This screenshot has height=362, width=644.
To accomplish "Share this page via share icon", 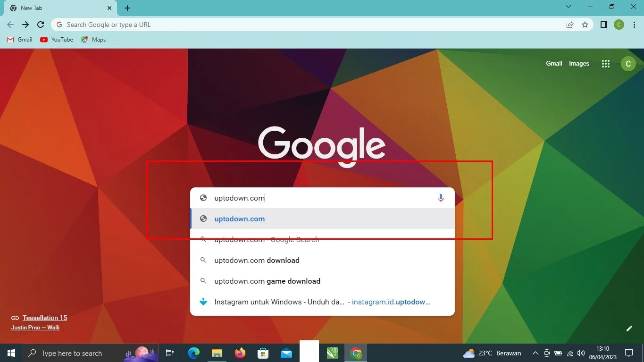I will [x=570, y=25].
